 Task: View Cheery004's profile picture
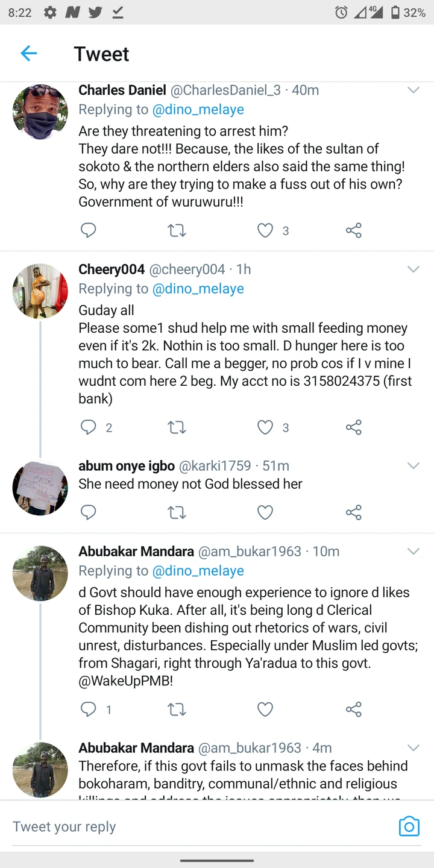tap(40, 291)
